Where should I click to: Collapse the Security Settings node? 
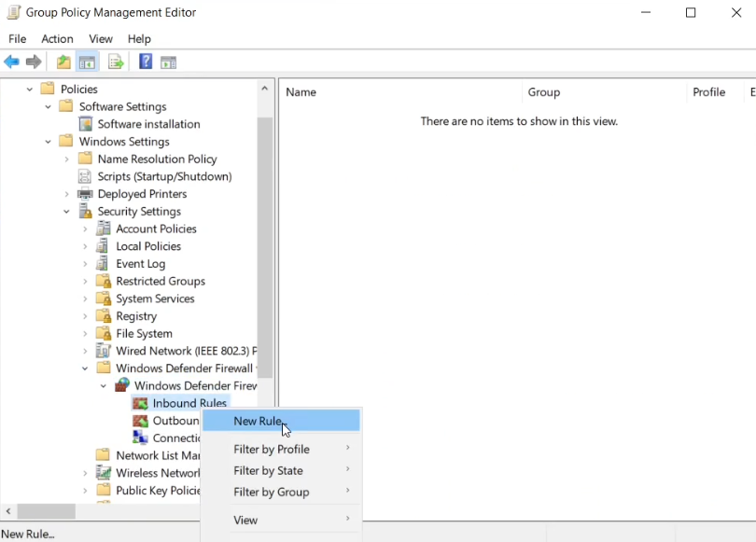tap(66, 212)
